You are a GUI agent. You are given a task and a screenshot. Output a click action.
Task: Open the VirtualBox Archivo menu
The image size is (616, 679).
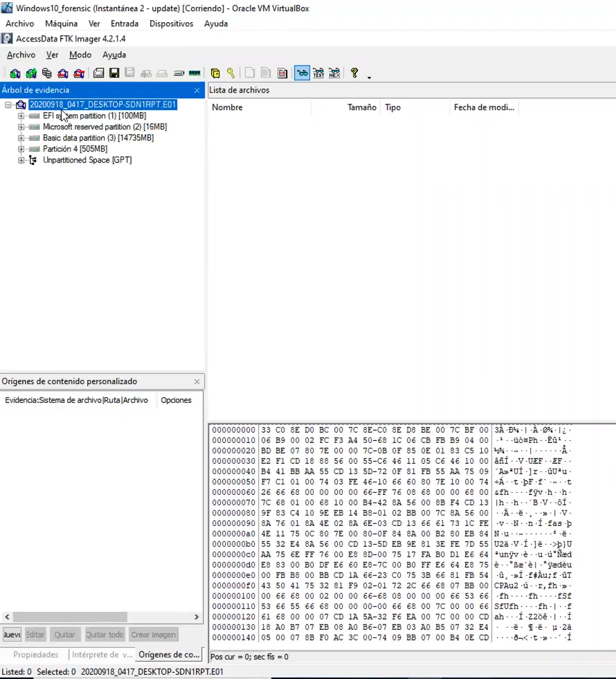click(x=20, y=24)
